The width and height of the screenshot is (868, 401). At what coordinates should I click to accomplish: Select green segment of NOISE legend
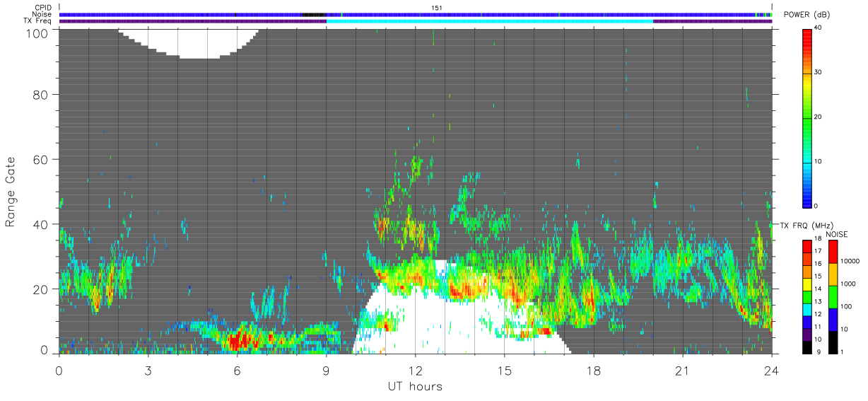(832, 296)
